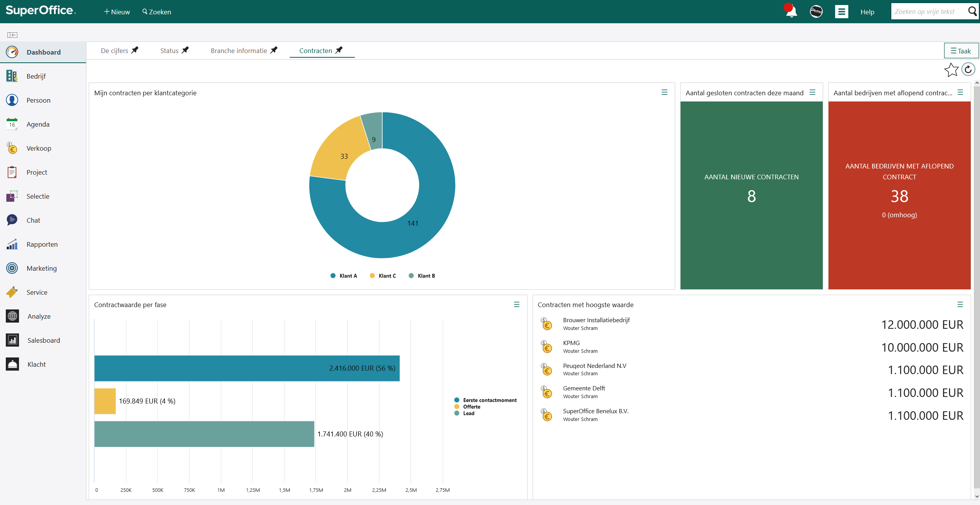Toggle the Offerte legend series
980x505 pixels.
coord(467,407)
